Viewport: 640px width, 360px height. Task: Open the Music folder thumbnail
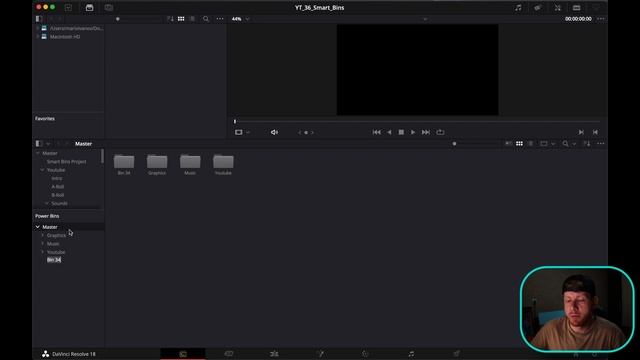click(x=190, y=161)
